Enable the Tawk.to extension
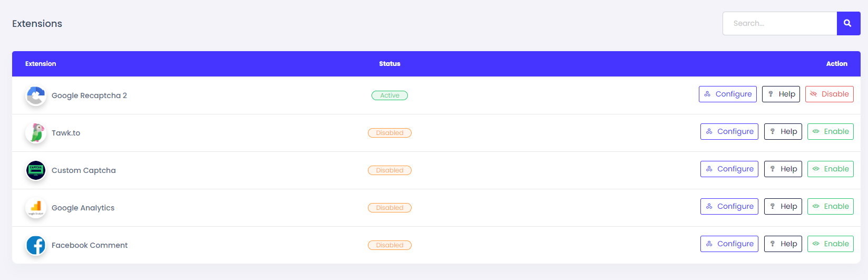 [830, 132]
